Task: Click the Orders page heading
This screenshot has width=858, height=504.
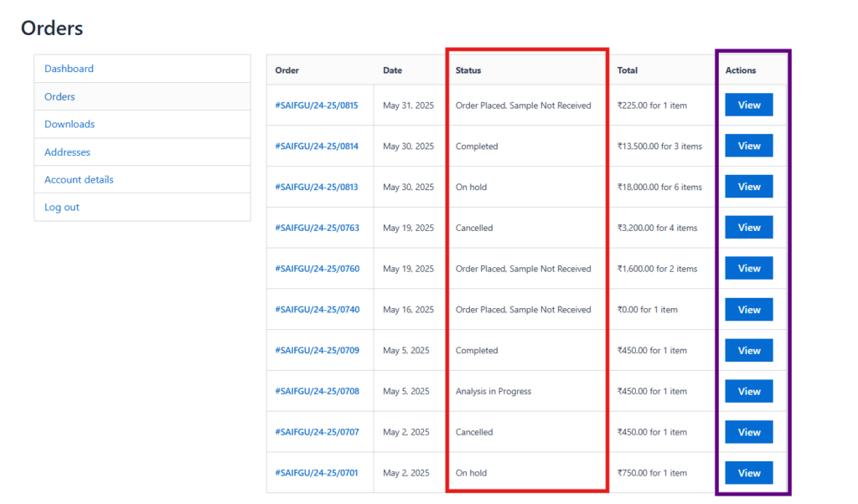Action: click(x=52, y=28)
